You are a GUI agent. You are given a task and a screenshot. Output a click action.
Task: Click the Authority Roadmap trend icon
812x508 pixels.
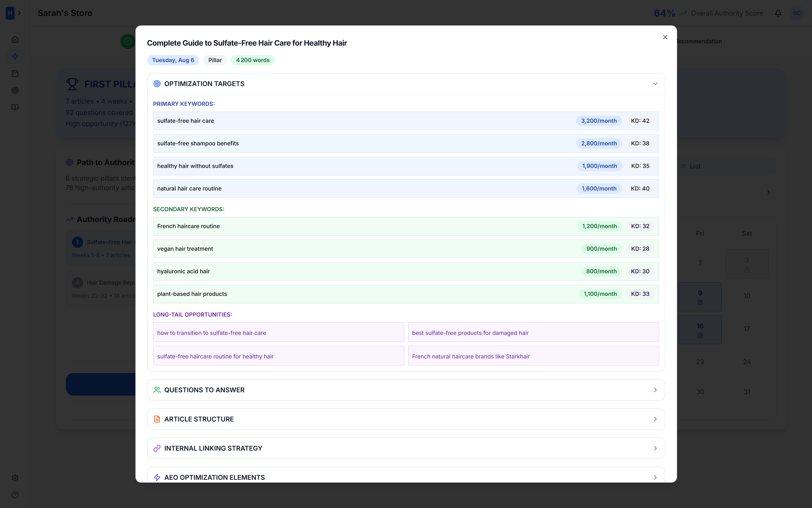pyautogui.click(x=70, y=219)
